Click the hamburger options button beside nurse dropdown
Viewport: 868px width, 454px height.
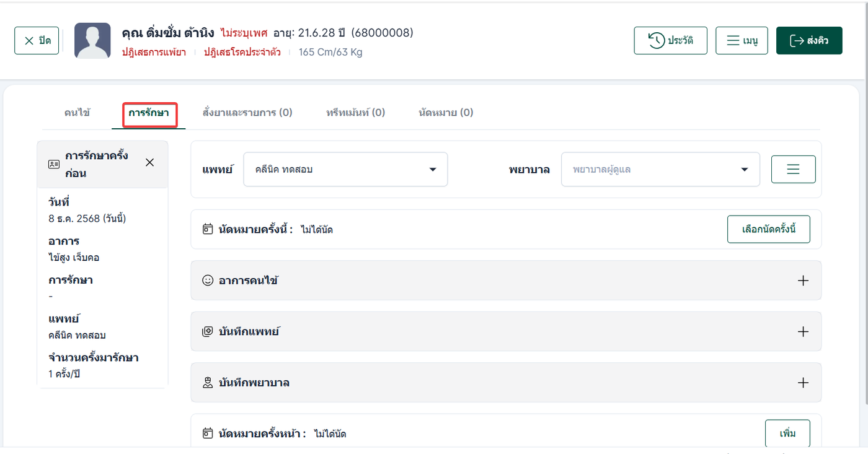[x=793, y=169]
